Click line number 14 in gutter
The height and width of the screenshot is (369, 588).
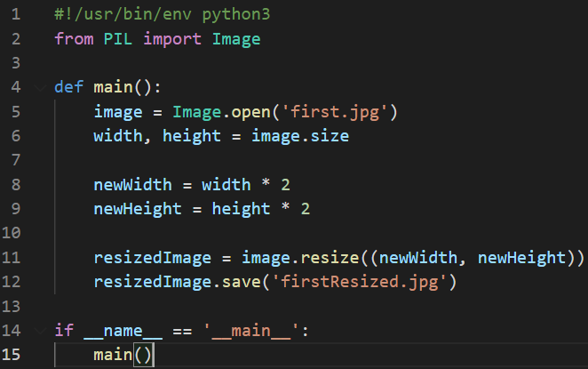pyautogui.click(x=12, y=331)
